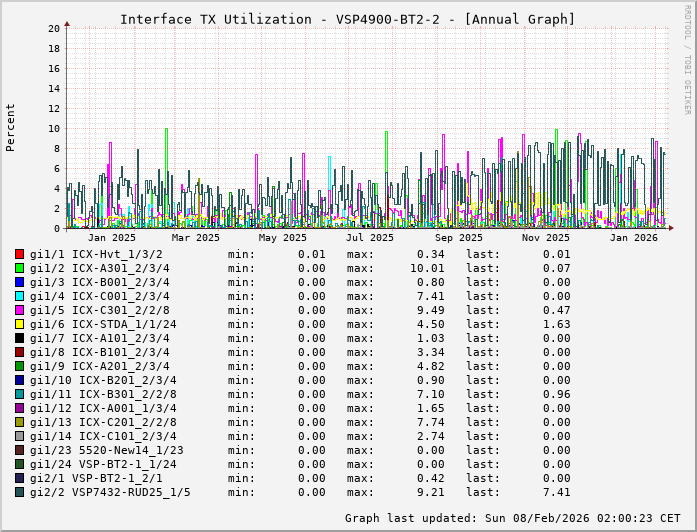Select the gi1/13 ICX-C201_2/2/8 legend label
Image resolution: width=697 pixels, height=532 pixels.
tap(103, 422)
